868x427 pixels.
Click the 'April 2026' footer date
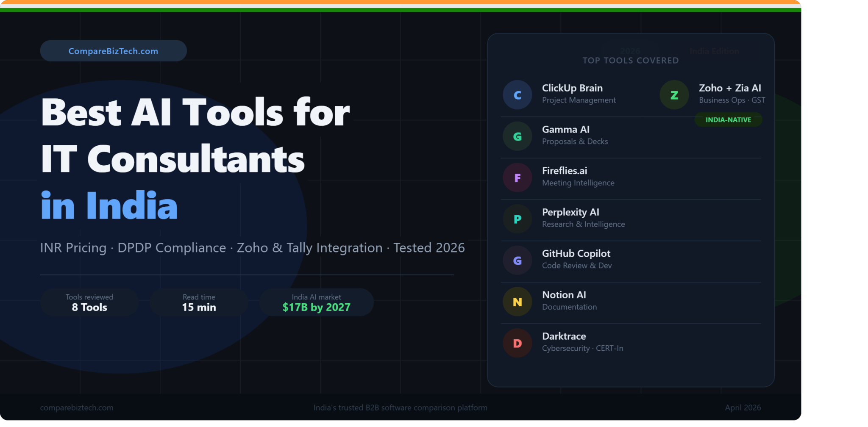(743, 408)
